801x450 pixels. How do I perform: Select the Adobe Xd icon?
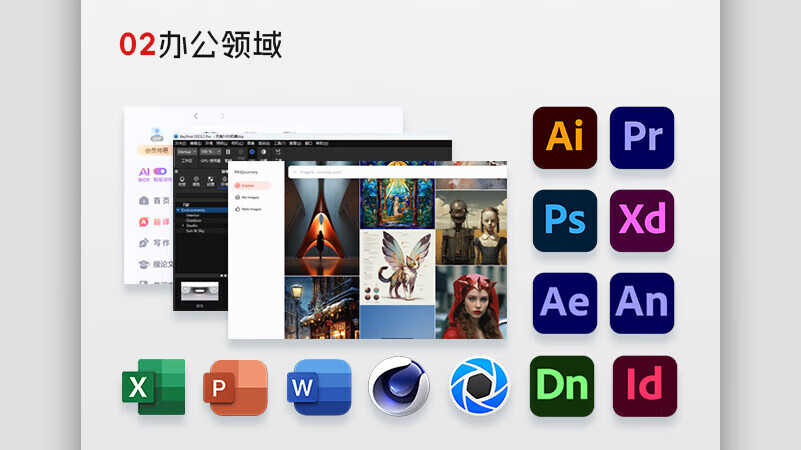[x=642, y=221]
